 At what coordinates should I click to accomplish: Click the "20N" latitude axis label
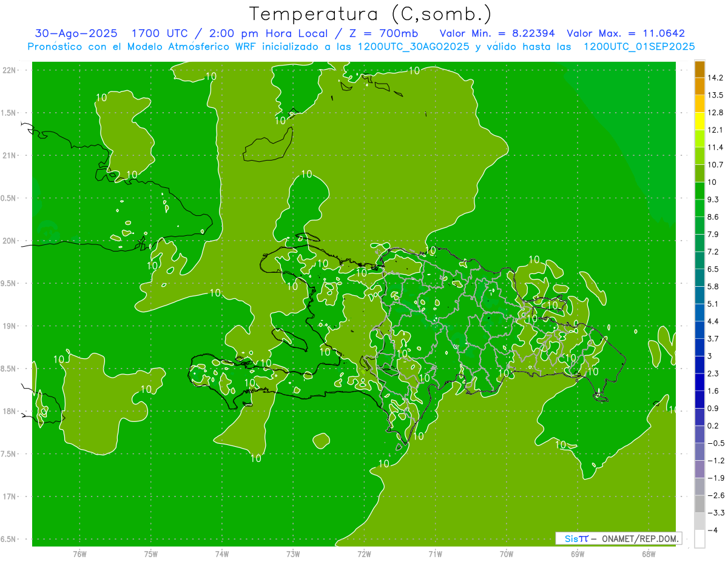click(x=10, y=241)
